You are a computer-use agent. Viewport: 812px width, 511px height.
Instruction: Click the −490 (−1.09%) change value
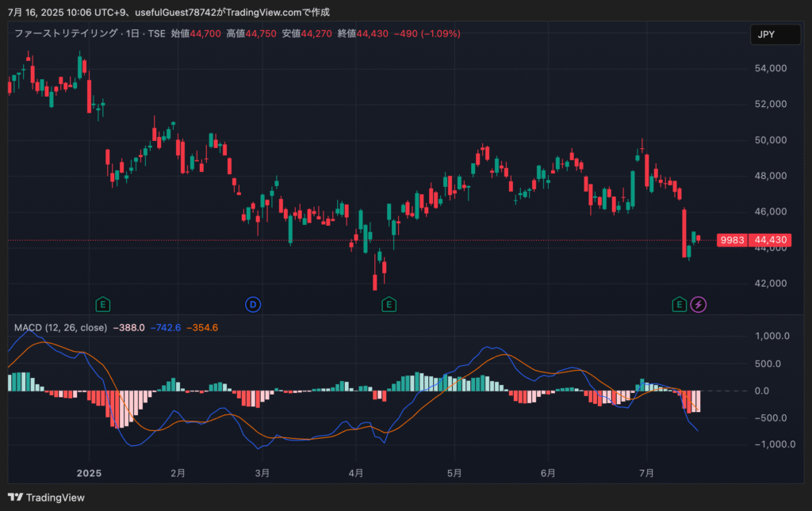pos(427,33)
